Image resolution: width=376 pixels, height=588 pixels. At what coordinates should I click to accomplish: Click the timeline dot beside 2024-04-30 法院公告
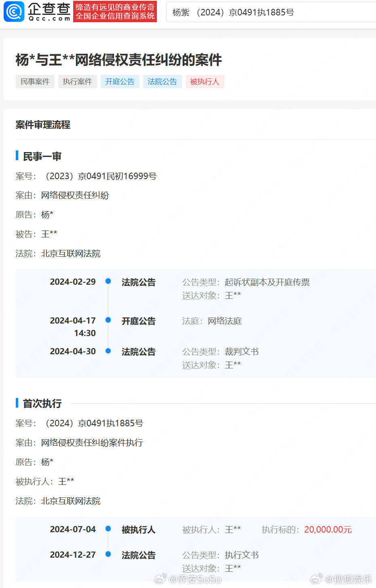[108, 351]
